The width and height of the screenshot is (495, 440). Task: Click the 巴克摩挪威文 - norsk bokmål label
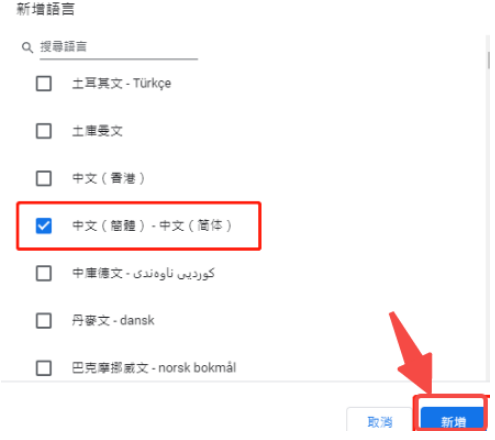[x=154, y=368]
